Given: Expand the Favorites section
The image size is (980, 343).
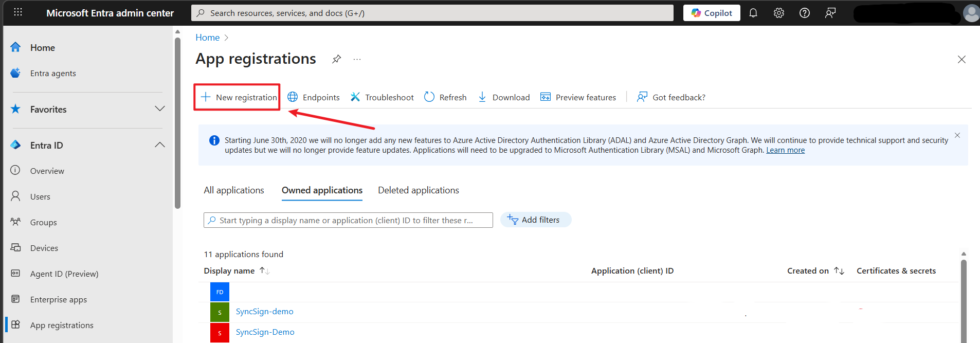Looking at the screenshot, I should coord(160,109).
